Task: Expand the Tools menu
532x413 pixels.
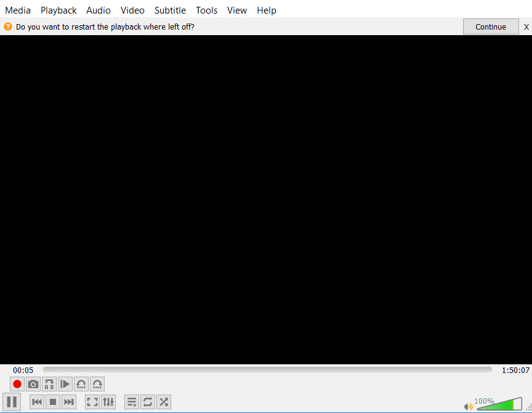Action: pyautogui.click(x=206, y=10)
